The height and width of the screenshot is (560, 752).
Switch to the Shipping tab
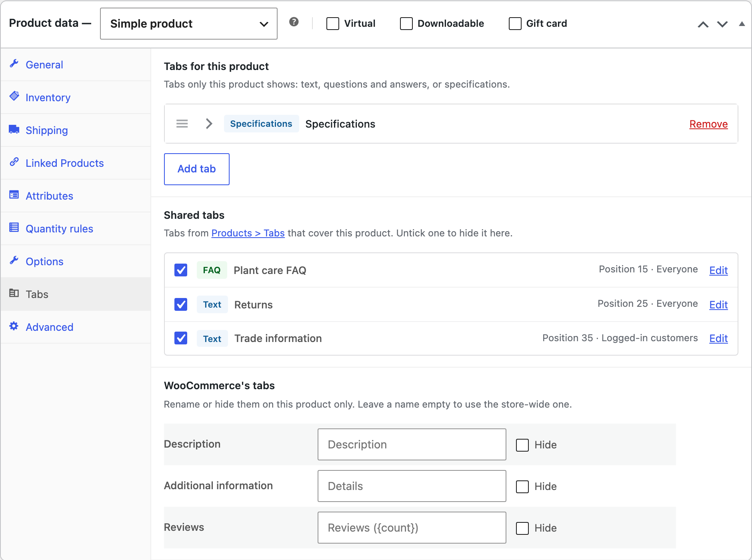click(x=76, y=130)
